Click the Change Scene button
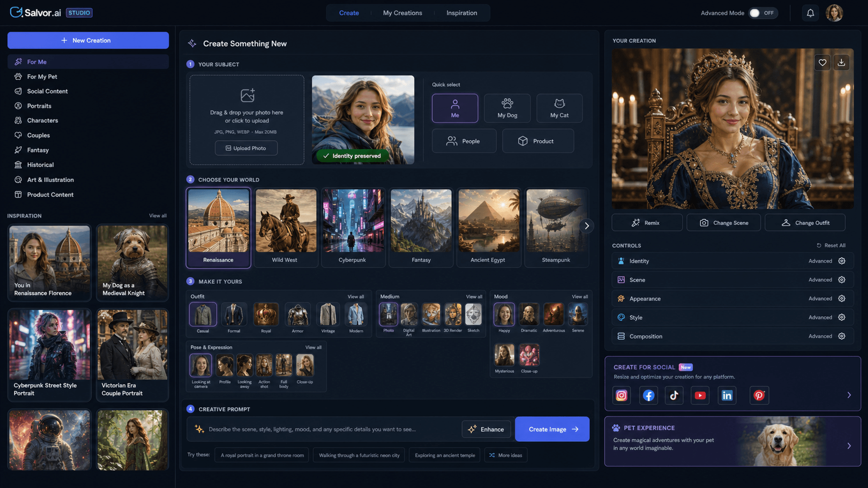This screenshot has height=488, width=868. pos(723,223)
